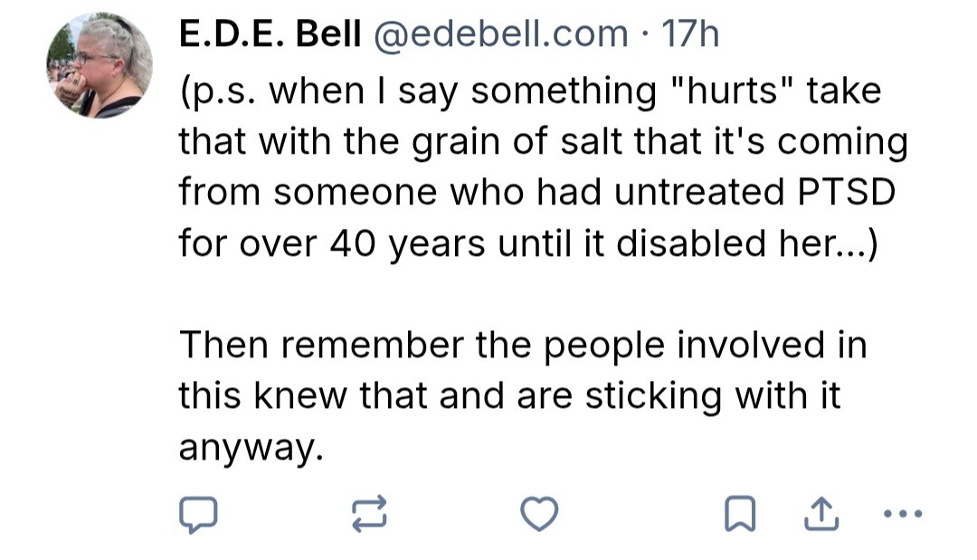The image size is (977, 560).
Task: Open the repost menu icon
Action: [x=370, y=513]
